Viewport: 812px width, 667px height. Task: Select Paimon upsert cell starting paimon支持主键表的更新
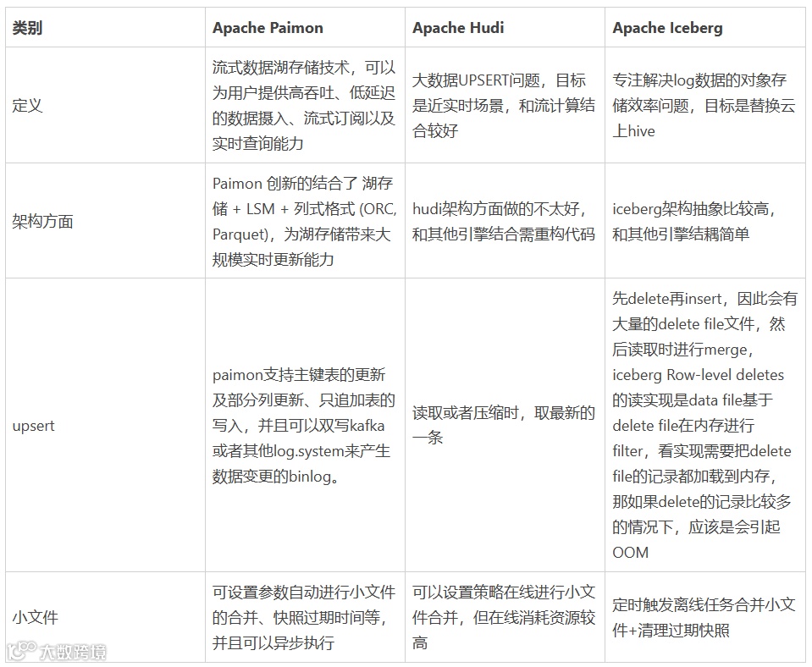pos(303,425)
